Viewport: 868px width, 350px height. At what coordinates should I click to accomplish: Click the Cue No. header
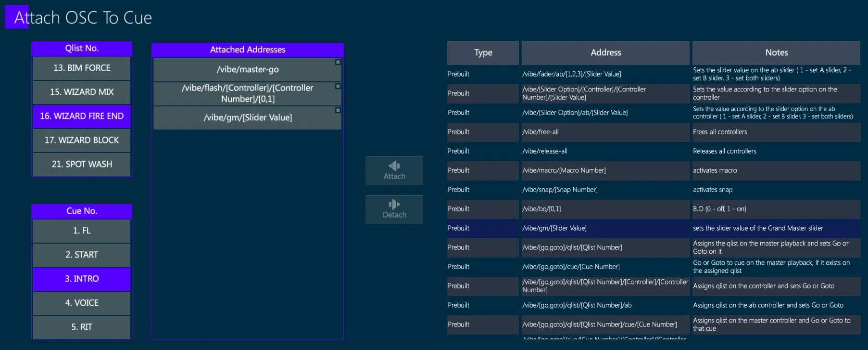click(82, 211)
